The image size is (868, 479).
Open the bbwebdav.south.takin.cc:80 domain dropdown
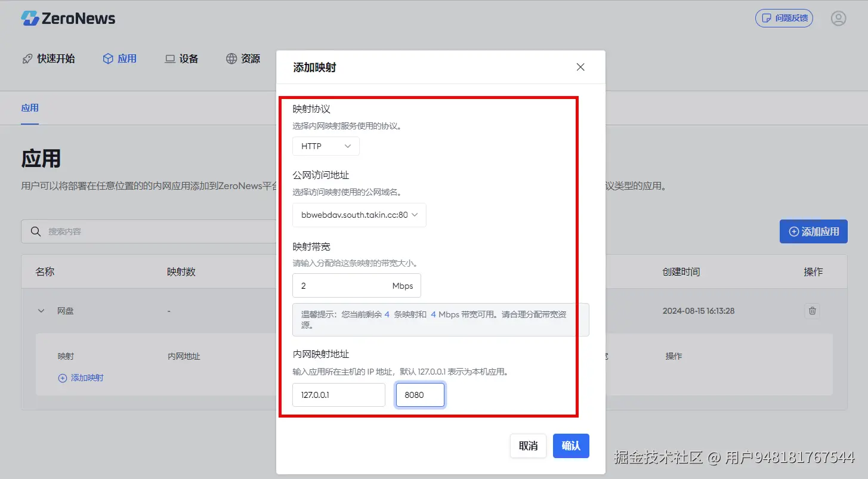click(359, 215)
